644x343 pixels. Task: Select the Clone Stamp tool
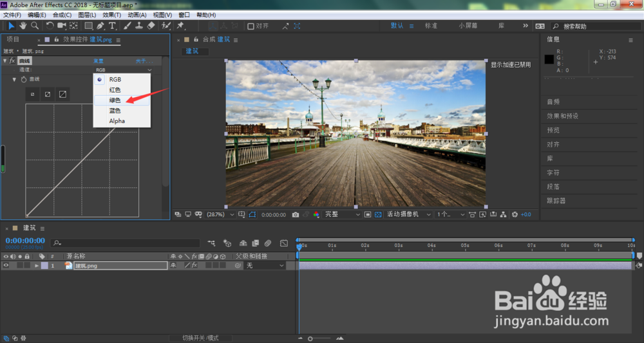coord(138,26)
